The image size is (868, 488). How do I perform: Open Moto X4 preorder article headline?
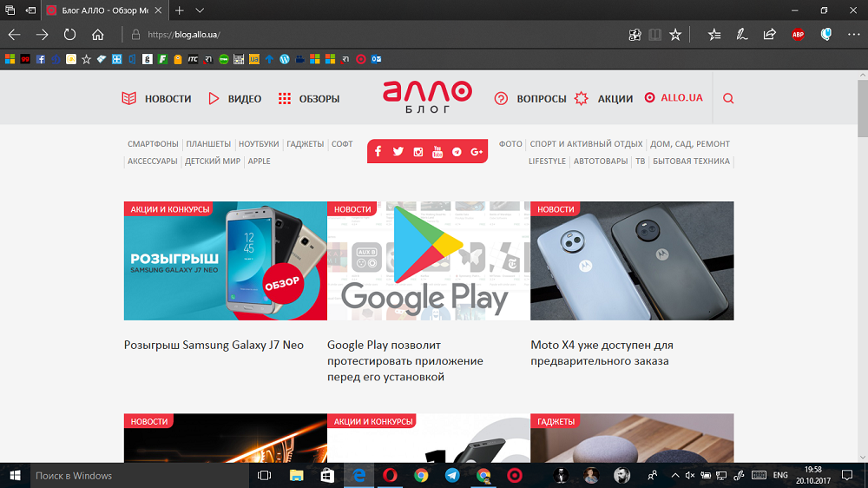click(602, 353)
